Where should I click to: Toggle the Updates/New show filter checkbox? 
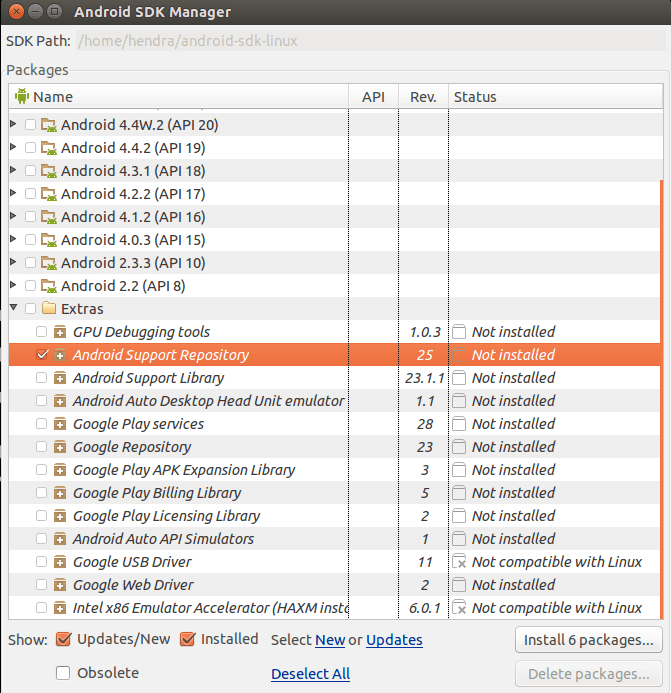tap(63, 639)
